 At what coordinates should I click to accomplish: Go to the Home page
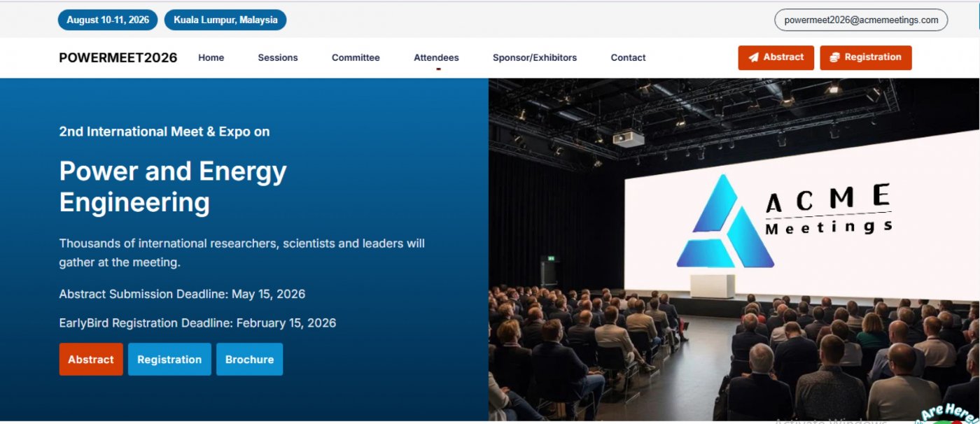pos(211,58)
